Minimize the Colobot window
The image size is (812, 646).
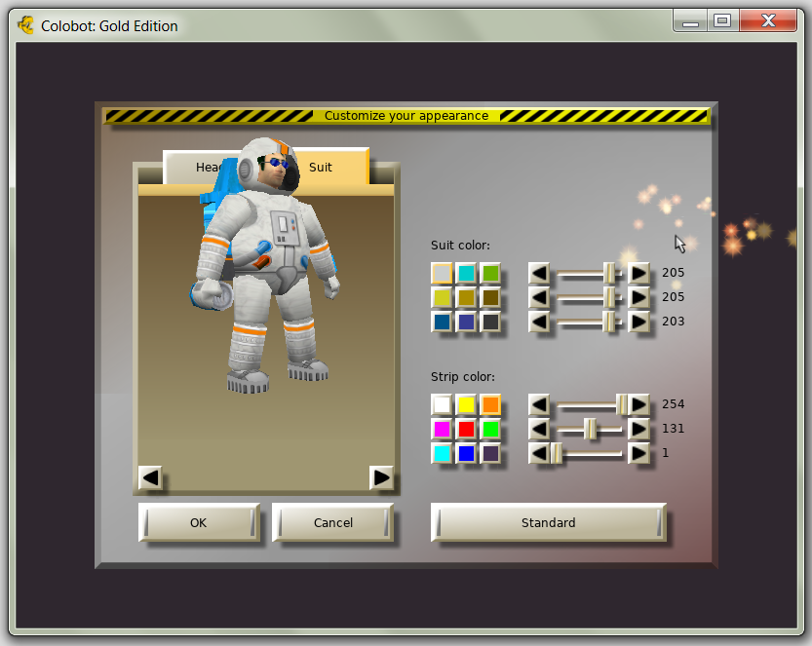click(x=690, y=21)
